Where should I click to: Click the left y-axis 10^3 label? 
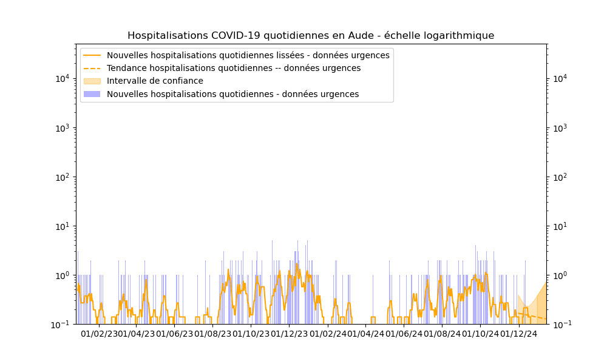click(x=63, y=128)
